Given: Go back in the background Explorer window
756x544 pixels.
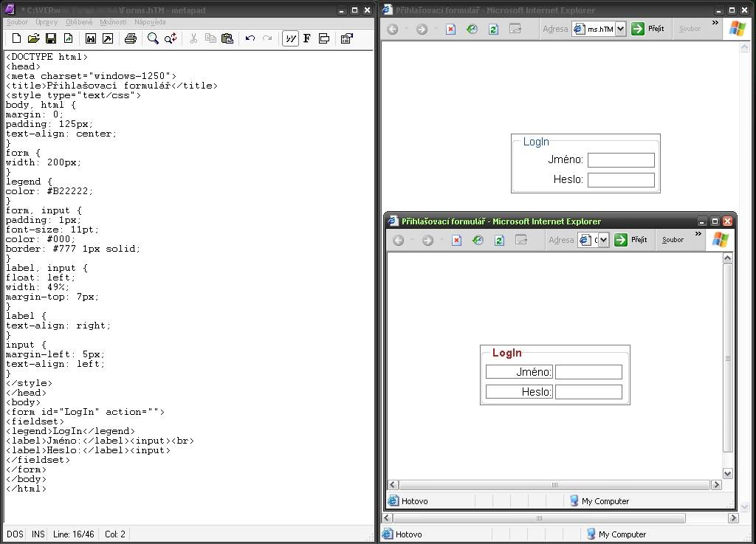Looking at the screenshot, I should coord(393,29).
